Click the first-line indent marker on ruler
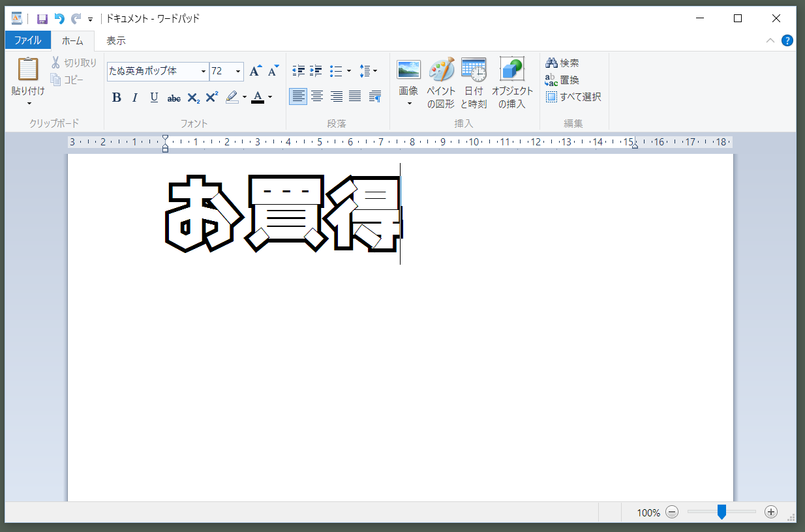805x532 pixels. click(165, 139)
